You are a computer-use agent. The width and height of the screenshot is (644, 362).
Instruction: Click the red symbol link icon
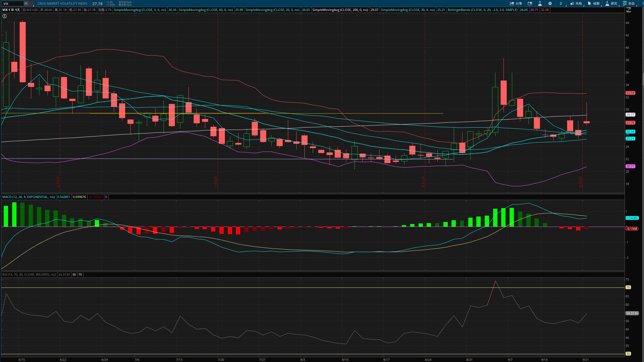[x=32, y=3]
